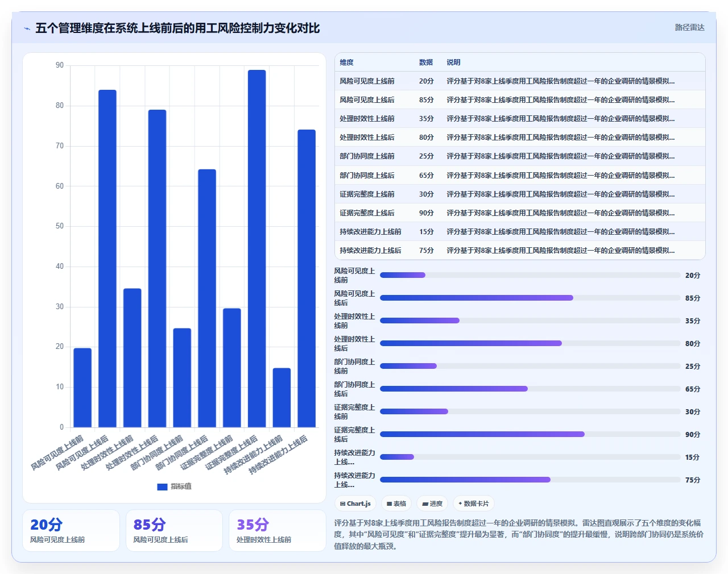728x574 pixels.
Task: Click the 风险可见度上线后 table row label
Action: point(367,100)
